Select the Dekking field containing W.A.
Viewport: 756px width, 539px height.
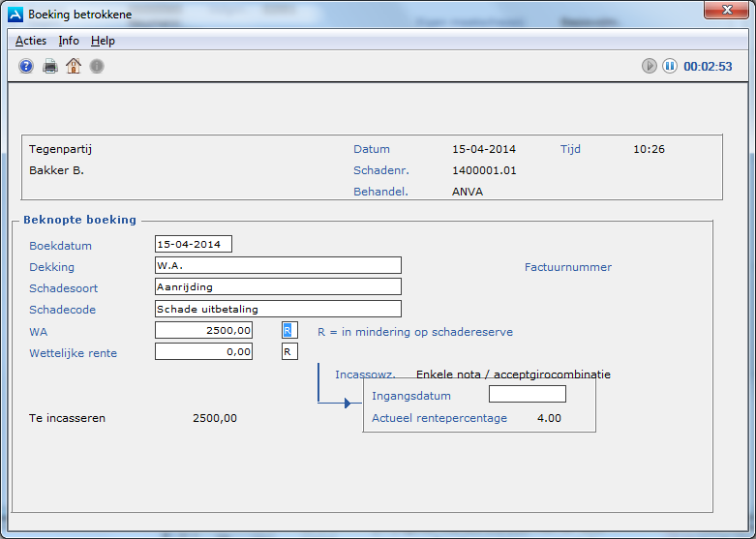tap(278, 265)
